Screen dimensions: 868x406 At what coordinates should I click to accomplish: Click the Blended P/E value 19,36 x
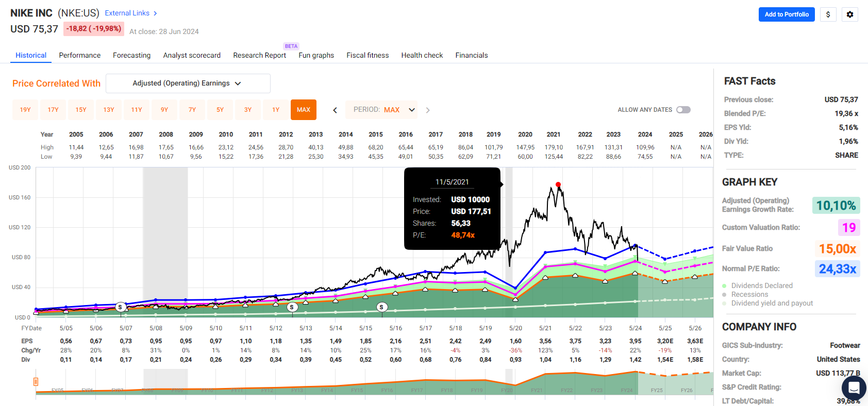click(846, 113)
